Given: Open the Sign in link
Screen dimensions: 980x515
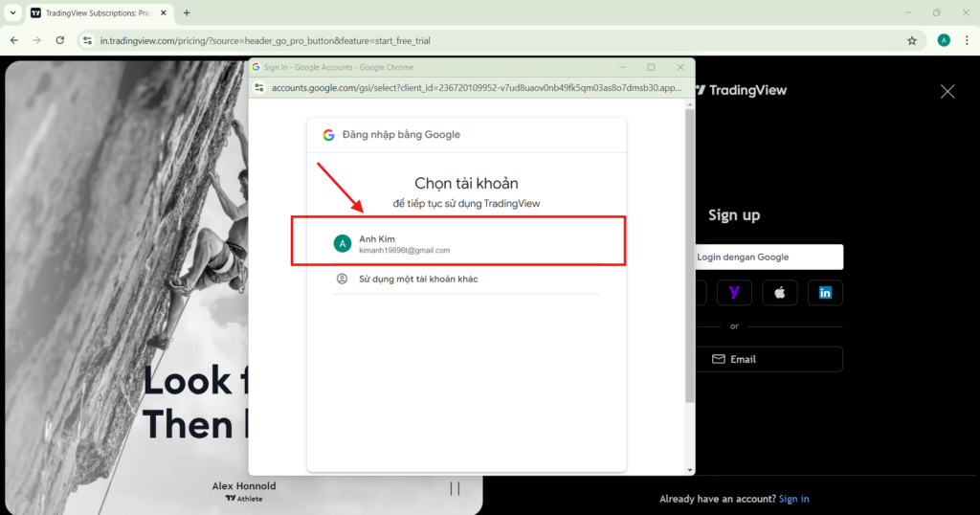Looking at the screenshot, I should tap(793, 499).
